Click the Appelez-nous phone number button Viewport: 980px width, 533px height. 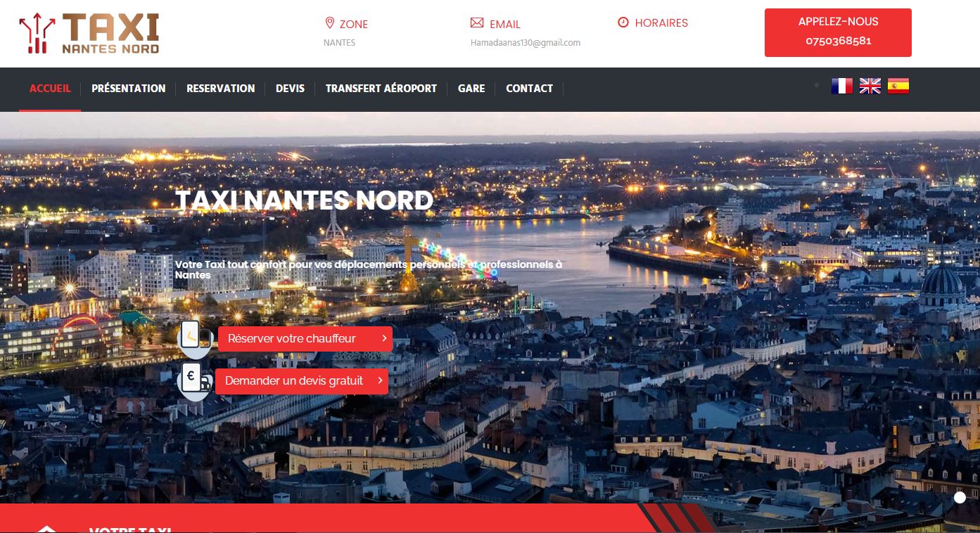[x=838, y=32]
